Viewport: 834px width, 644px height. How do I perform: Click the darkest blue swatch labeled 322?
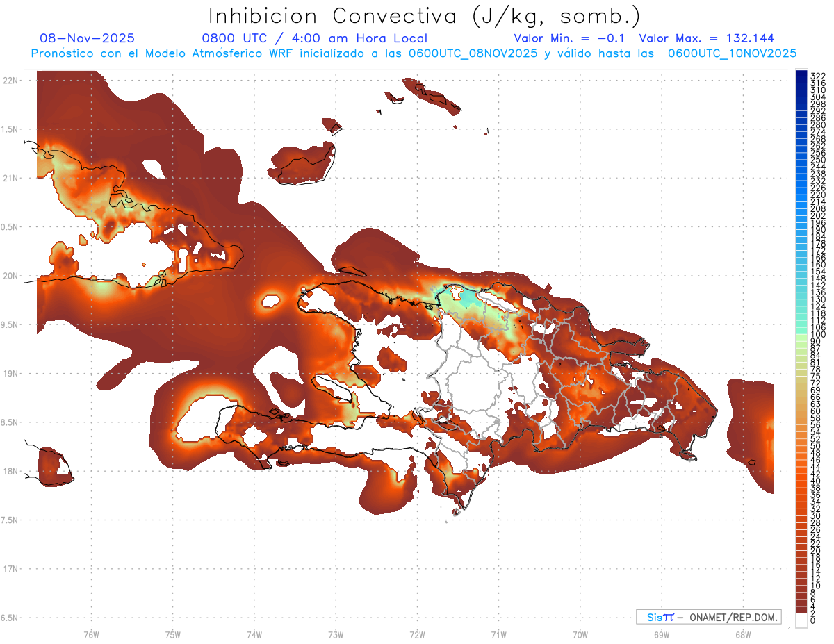801,74
